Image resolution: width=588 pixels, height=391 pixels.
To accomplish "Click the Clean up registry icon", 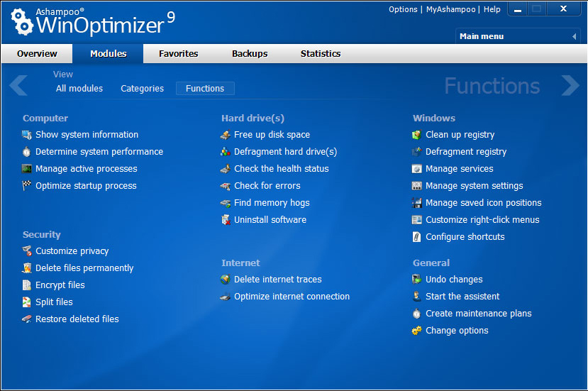I will pos(417,135).
